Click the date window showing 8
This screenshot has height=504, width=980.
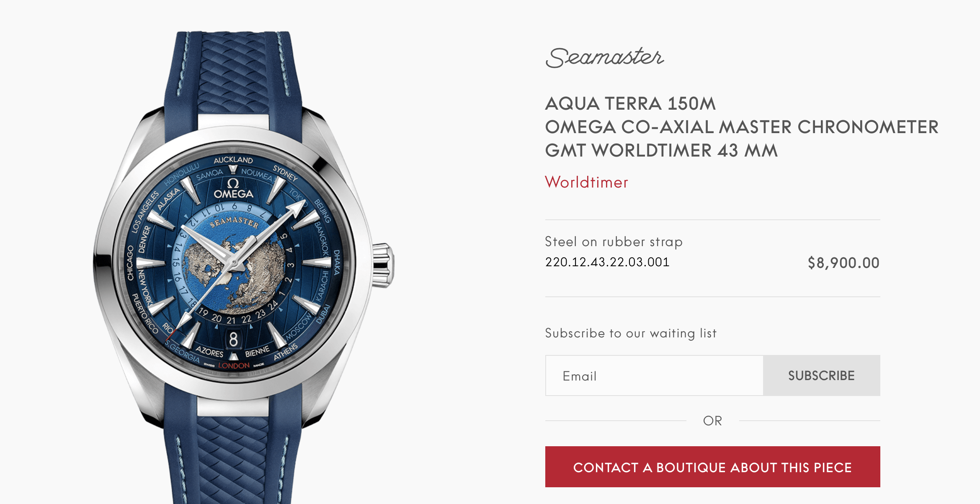click(x=233, y=339)
